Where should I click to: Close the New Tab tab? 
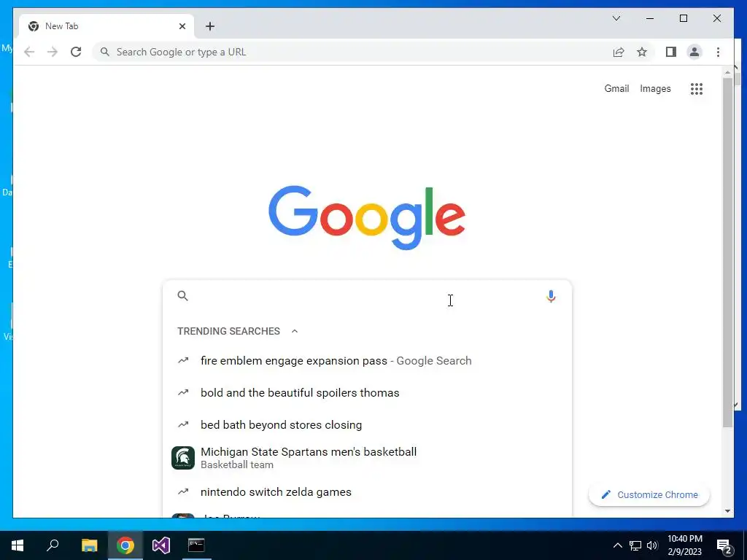tap(182, 26)
